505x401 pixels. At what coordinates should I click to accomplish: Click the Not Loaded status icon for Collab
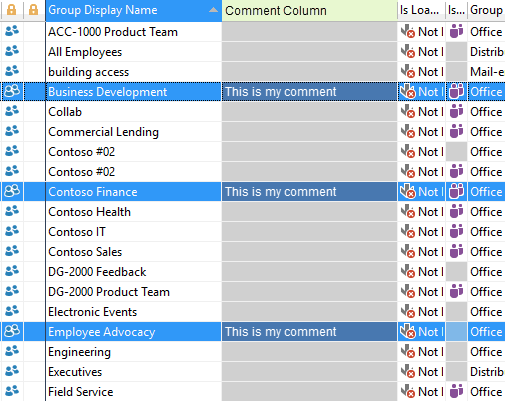(408, 112)
